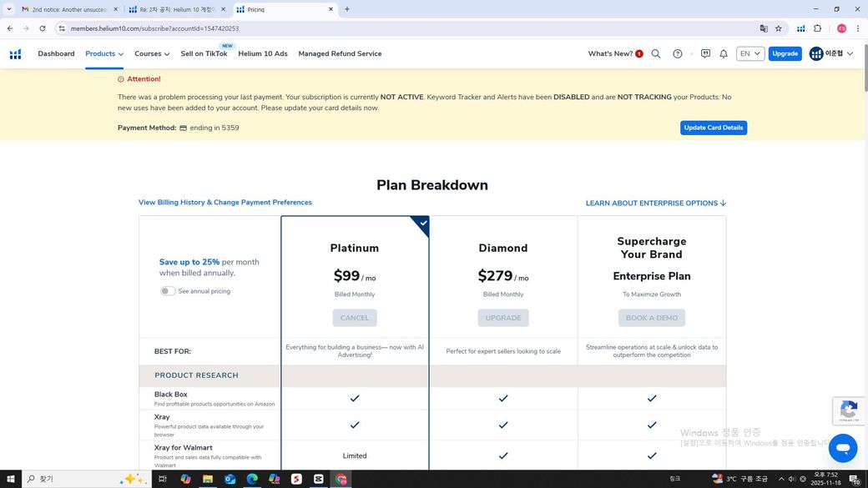Click CANCEL under Platinum plan
Viewport: 868px width, 488px height.
tap(354, 318)
